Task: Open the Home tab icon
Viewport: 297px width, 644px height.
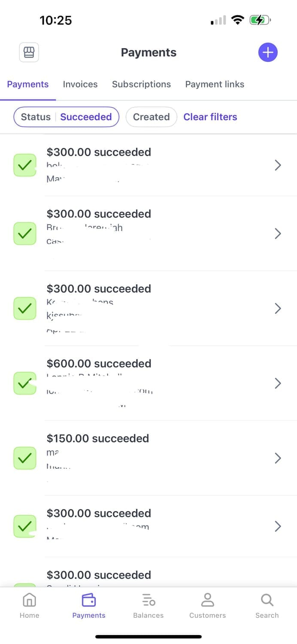Action: click(29, 600)
